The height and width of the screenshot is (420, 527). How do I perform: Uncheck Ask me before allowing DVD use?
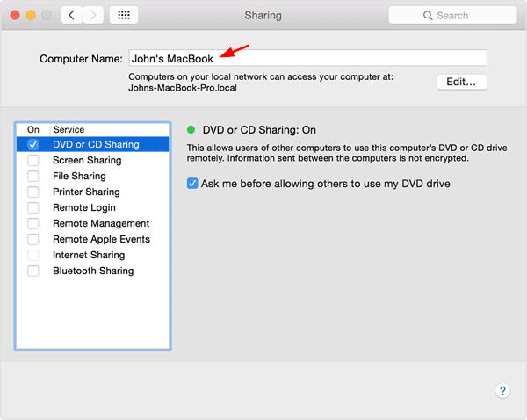[x=192, y=184]
